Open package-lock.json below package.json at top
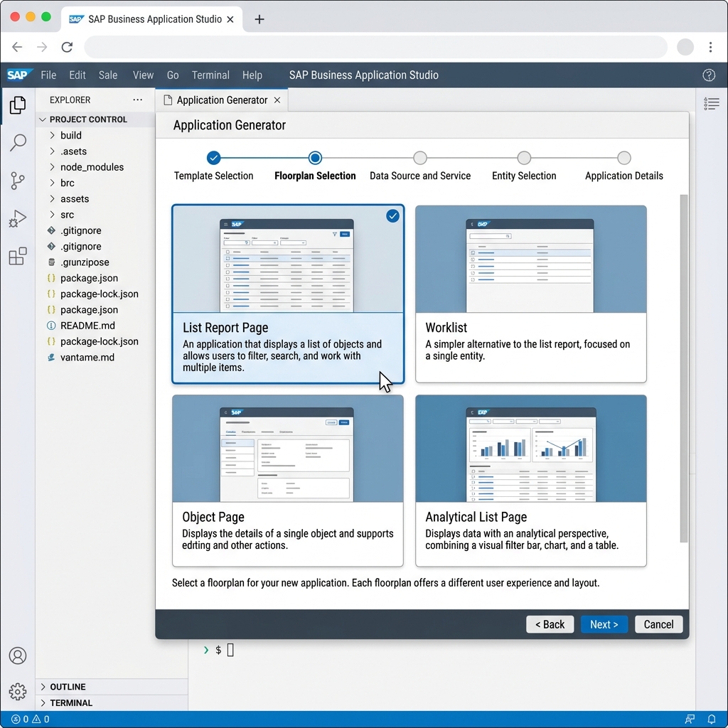This screenshot has width=728, height=728. [x=99, y=294]
